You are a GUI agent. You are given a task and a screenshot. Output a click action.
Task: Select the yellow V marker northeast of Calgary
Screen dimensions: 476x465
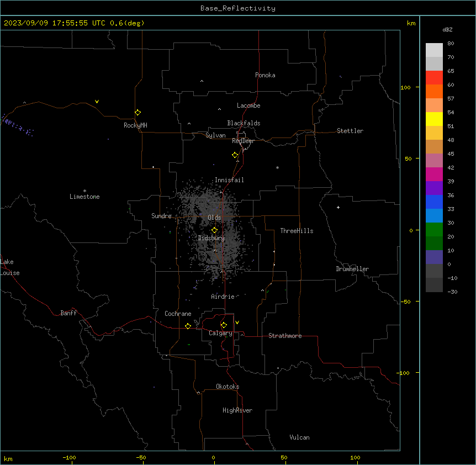point(237,323)
